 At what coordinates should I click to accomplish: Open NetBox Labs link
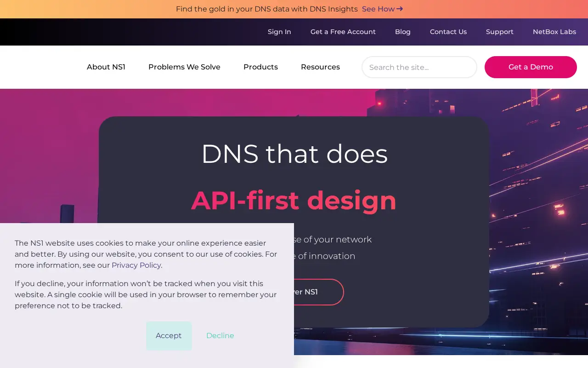[x=554, y=32]
